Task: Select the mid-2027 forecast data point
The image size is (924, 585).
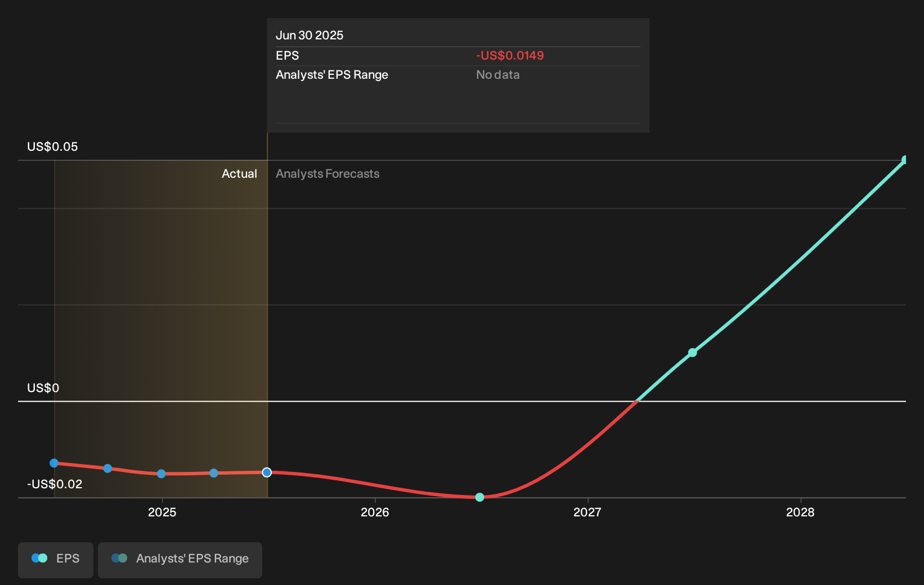Action: tap(693, 353)
